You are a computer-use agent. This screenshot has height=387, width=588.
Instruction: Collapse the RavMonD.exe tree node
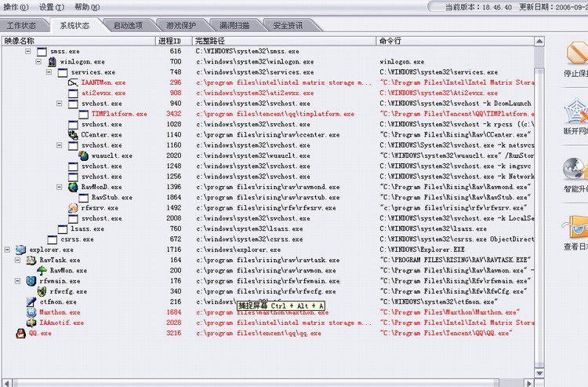tap(60, 187)
